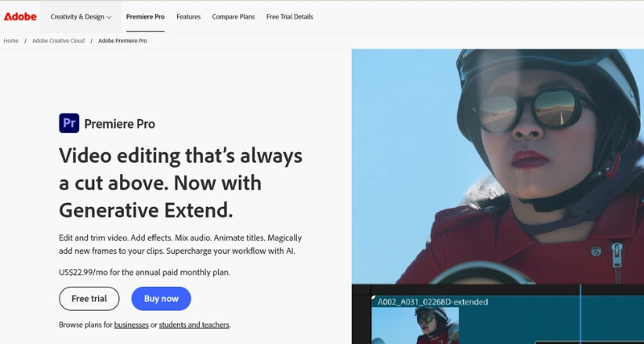The height and width of the screenshot is (344, 644).
Task: Select the Premiere Pro nav tab
Action: coord(146,17)
